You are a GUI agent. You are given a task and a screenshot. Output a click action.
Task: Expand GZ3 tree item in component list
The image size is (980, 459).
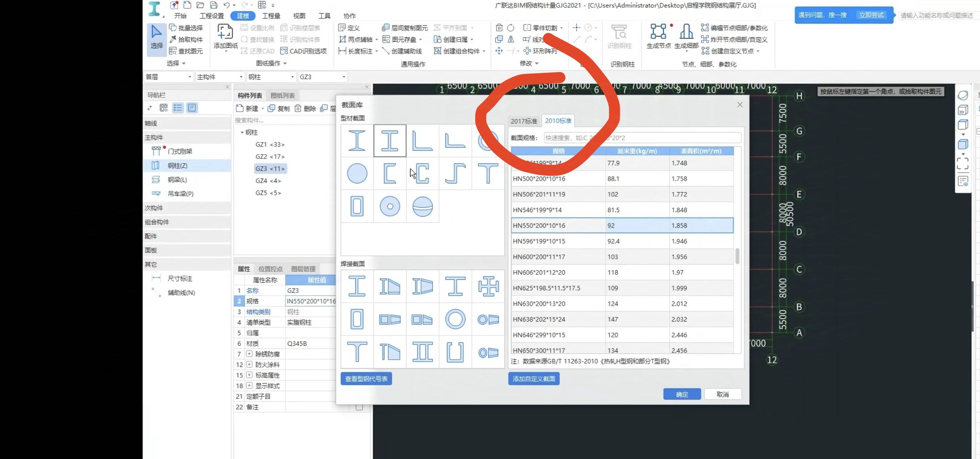(x=270, y=168)
